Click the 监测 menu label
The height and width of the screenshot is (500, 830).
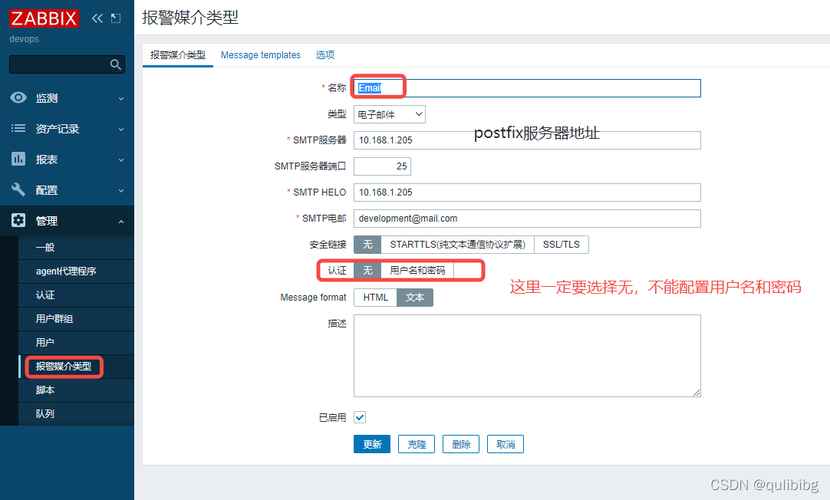[47, 98]
